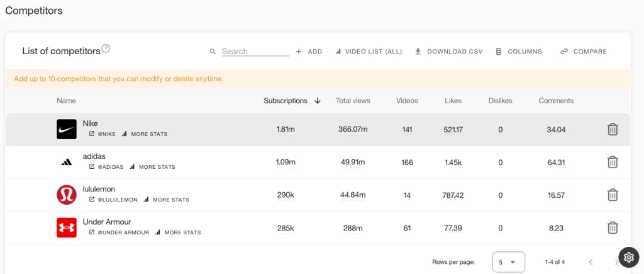This screenshot has width=644, height=274.
Task: Click the ADD competitor button
Action: click(x=309, y=52)
